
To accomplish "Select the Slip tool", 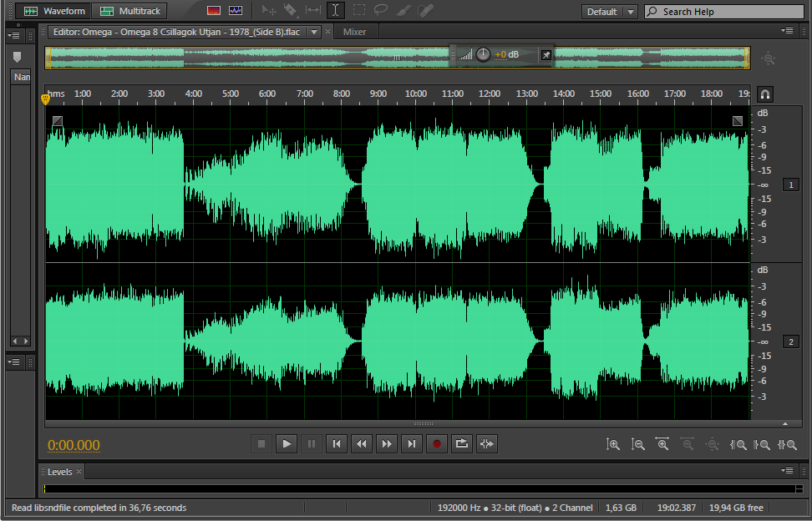I will pyautogui.click(x=313, y=10).
